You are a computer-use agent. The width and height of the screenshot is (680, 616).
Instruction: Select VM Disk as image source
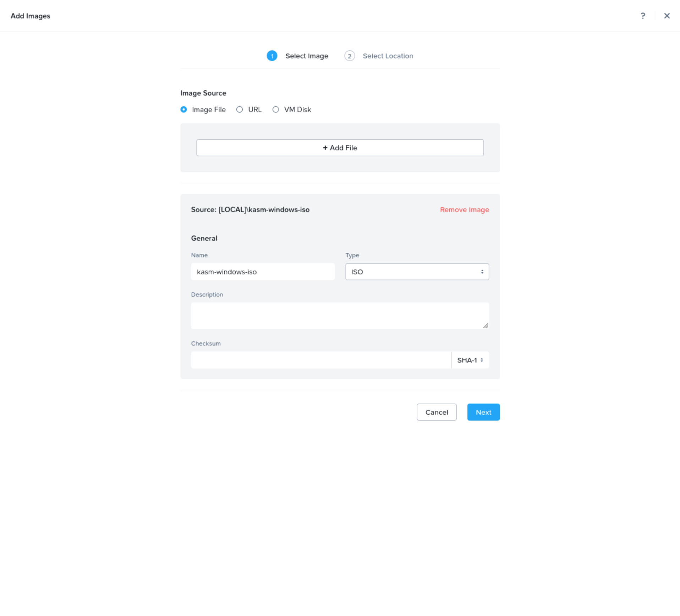coord(276,109)
